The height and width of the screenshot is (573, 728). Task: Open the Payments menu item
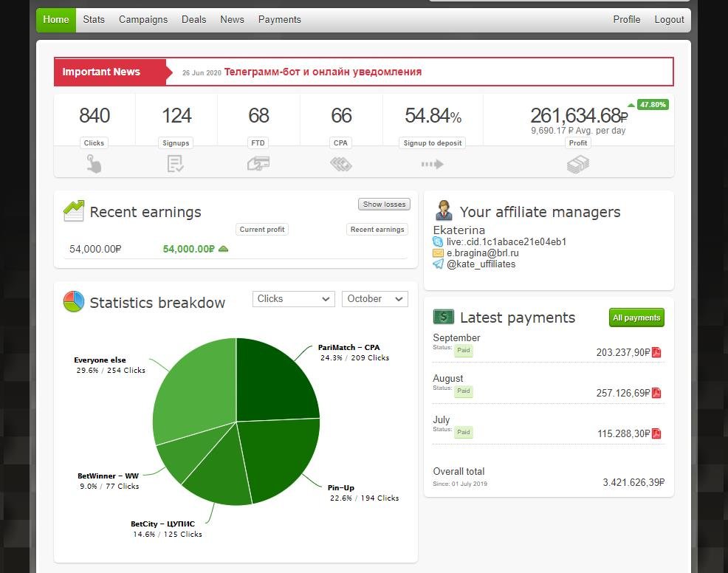(279, 20)
